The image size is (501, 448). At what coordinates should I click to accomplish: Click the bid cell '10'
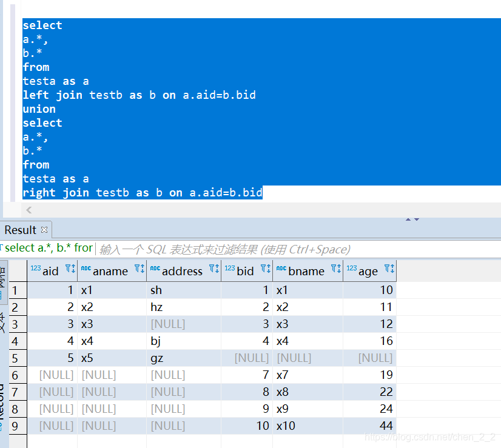click(247, 426)
